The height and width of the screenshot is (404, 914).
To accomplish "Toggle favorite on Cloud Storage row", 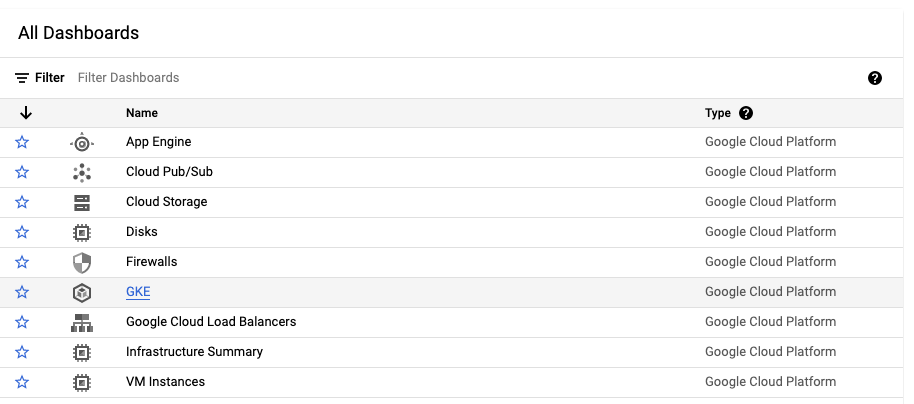I will click(22, 202).
